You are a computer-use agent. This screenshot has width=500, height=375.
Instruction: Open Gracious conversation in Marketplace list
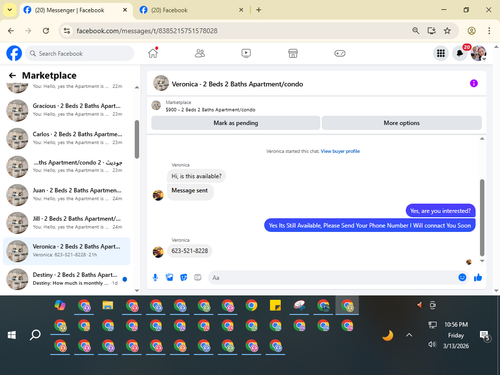click(x=67, y=110)
